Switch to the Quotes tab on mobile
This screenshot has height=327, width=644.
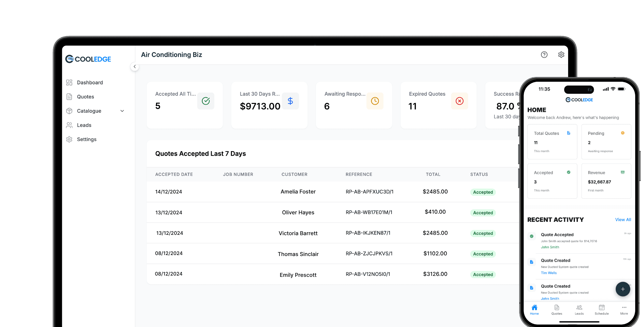[x=557, y=309]
